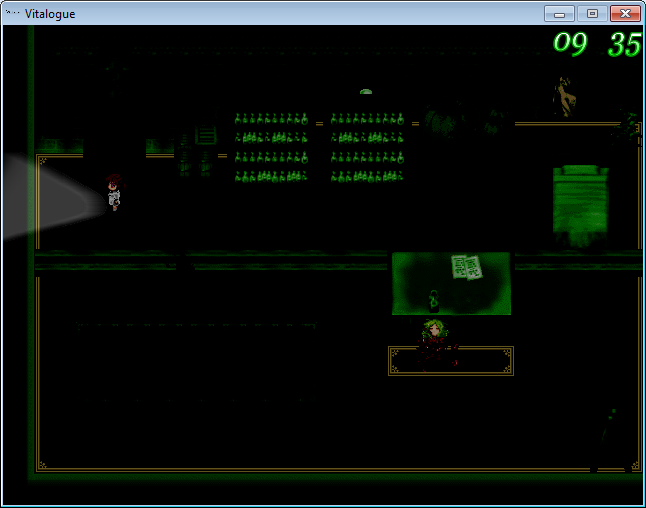Click the Vitalogue title bar app icon
This screenshot has height=508, width=646.
13,13
